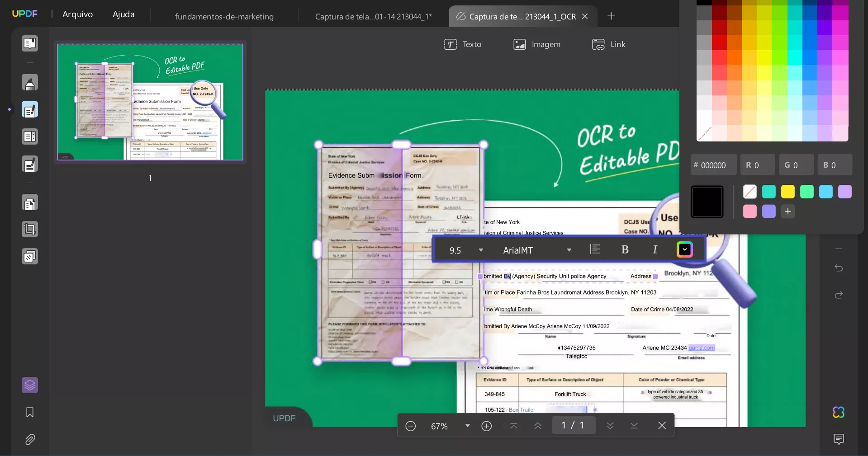Open the attachments paperclip icon
The height and width of the screenshot is (456, 868).
[x=30, y=439]
